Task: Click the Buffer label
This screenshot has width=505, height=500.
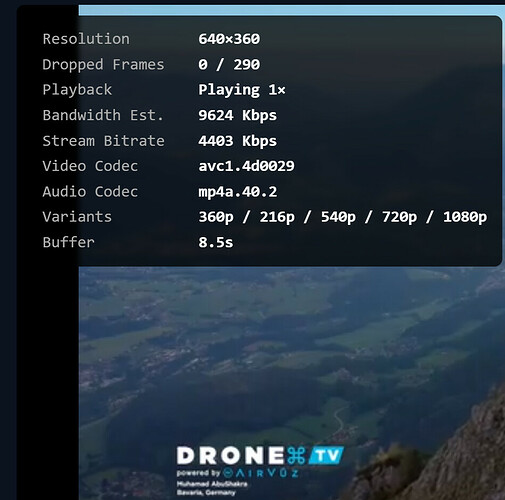Action: click(69, 242)
